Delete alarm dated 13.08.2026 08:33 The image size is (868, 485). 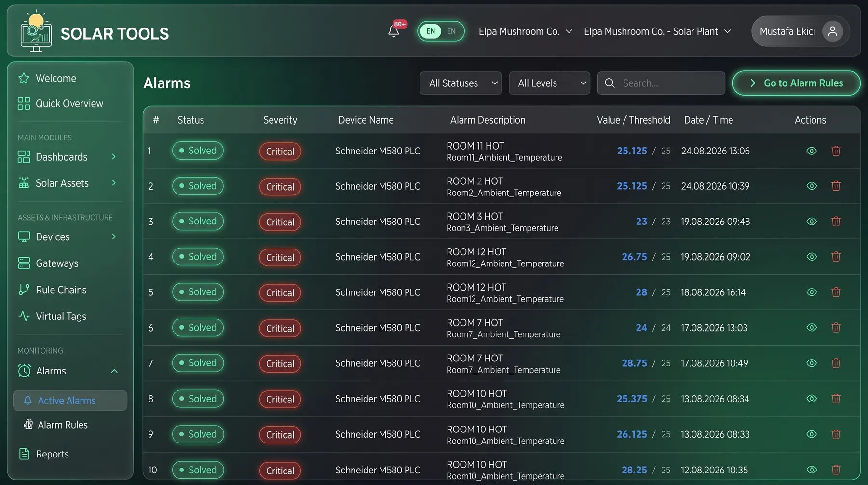pyautogui.click(x=836, y=434)
